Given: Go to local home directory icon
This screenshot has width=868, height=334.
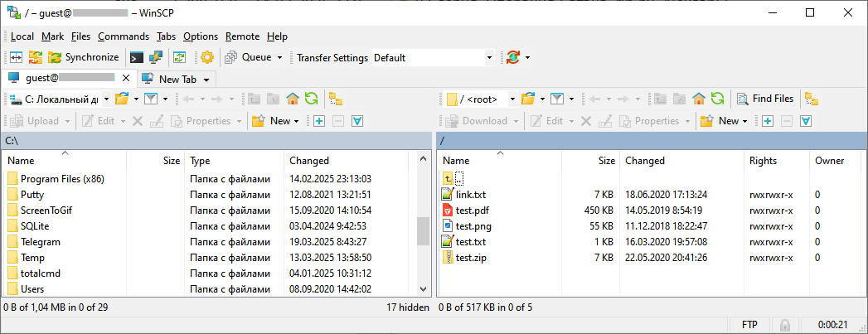Looking at the screenshot, I should (293, 99).
